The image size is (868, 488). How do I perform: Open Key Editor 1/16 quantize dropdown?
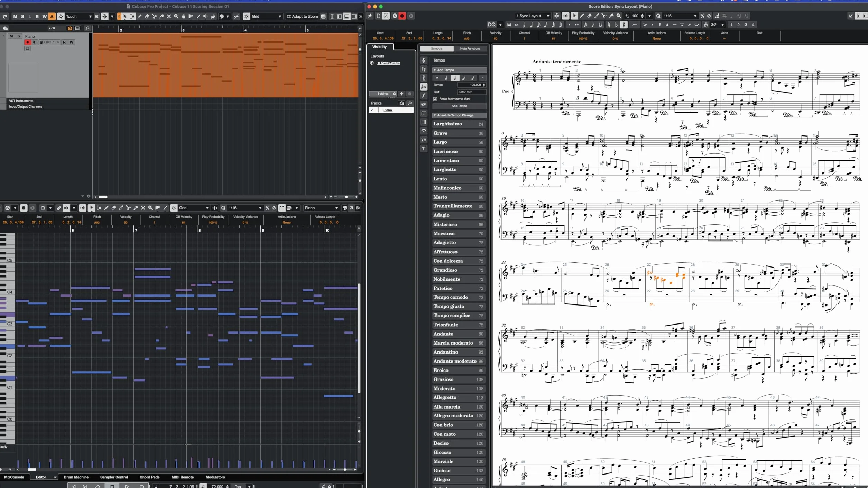coord(245,208)
